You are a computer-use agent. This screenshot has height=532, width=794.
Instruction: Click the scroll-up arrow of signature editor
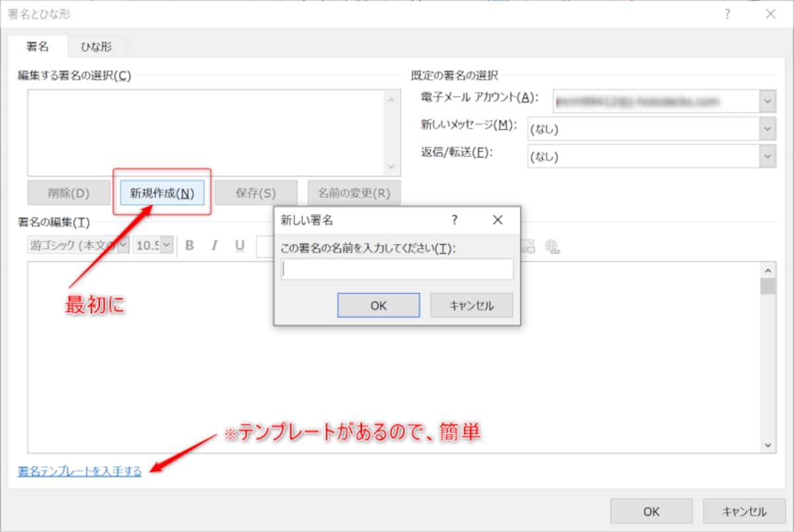tap(768, 270)
